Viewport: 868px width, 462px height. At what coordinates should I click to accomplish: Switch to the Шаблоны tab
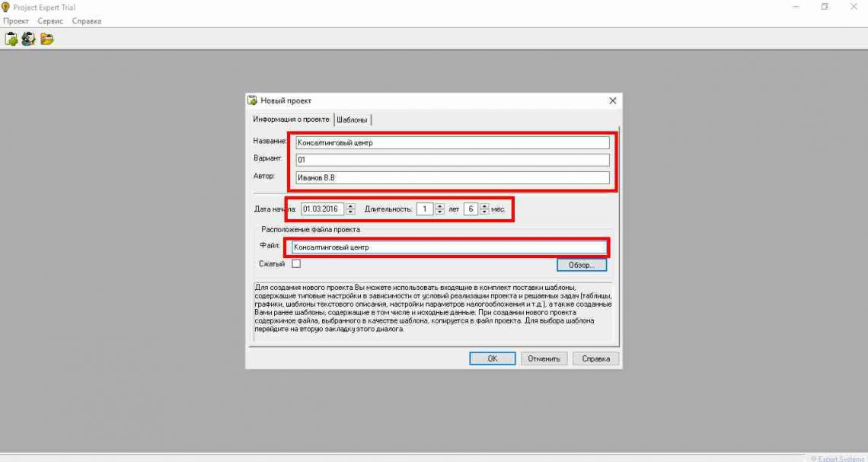tap(353, 120)
